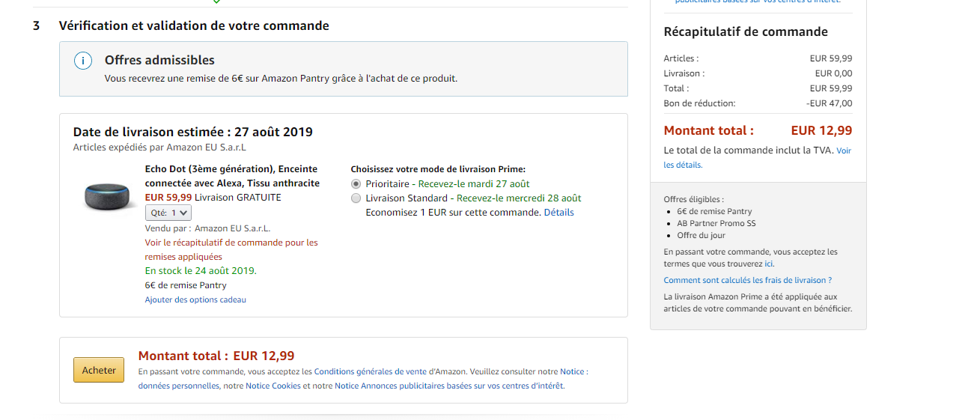The width and height of the screenshot is (980, 420).
Task: Click the Echo Dot product title
Action: click(231, 176)
